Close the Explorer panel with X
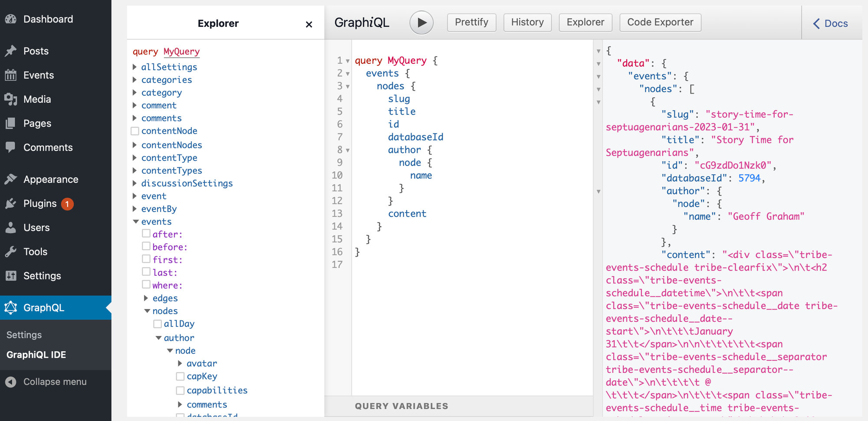 309,24
